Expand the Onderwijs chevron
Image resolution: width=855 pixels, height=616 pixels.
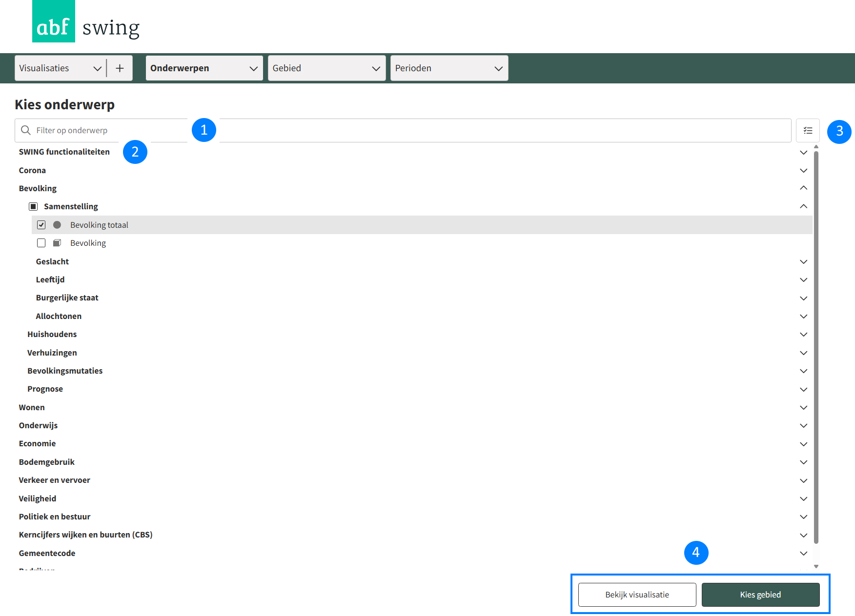pos(803,425)
